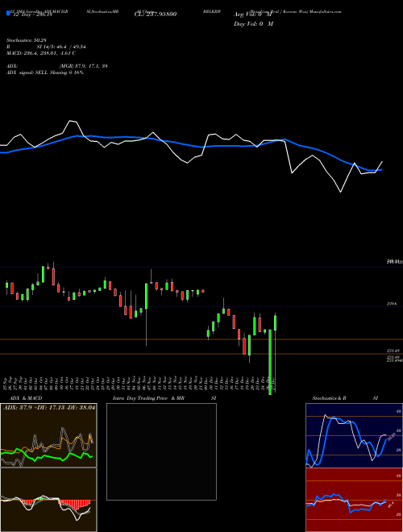
Task: Click the 239.6 price level label
Action: 392,304
